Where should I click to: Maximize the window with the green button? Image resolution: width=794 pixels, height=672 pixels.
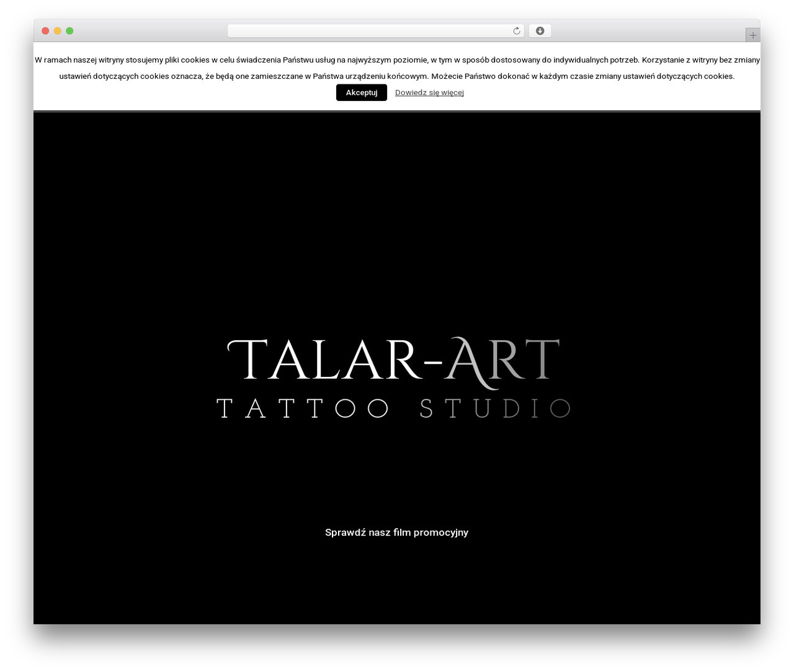(x=69, y=31)
